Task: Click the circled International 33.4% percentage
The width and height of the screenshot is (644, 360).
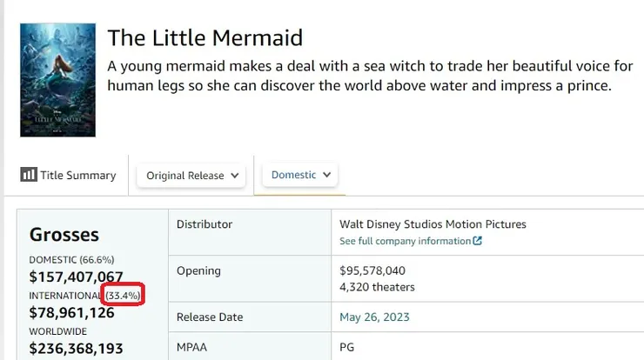Action: tap(122, 296)
